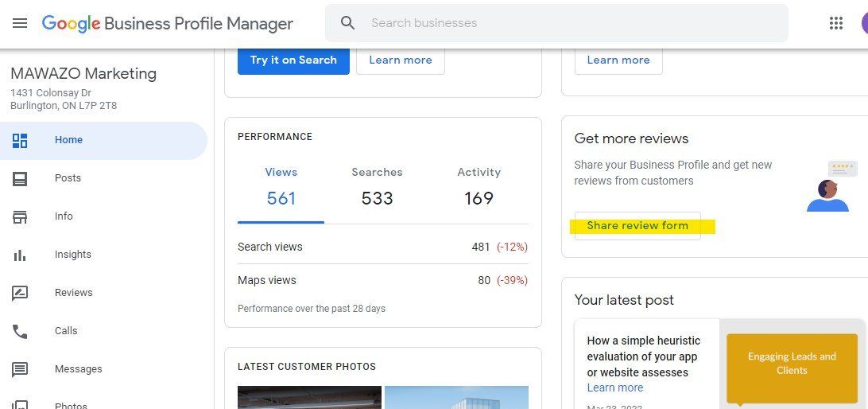Image resolution: width=868 pixels, height=409 pixels.
Task: Click the magnifier search icon
Action: (347, 23)
